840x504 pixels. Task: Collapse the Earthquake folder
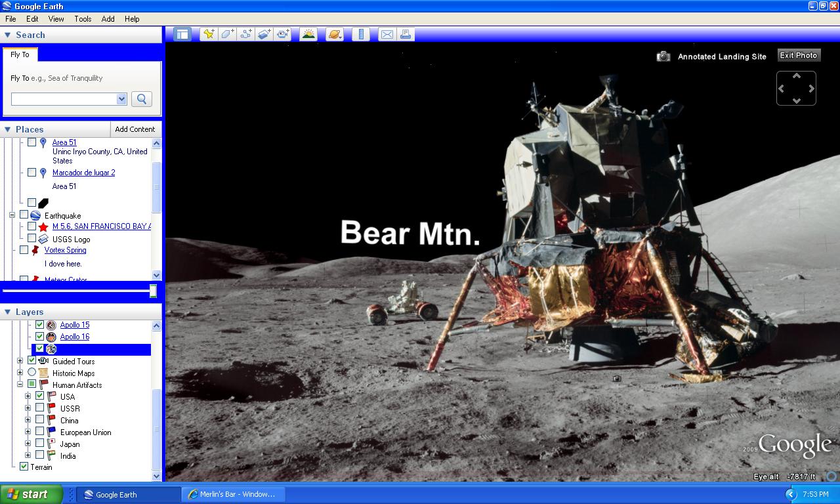tap(12, 215)
